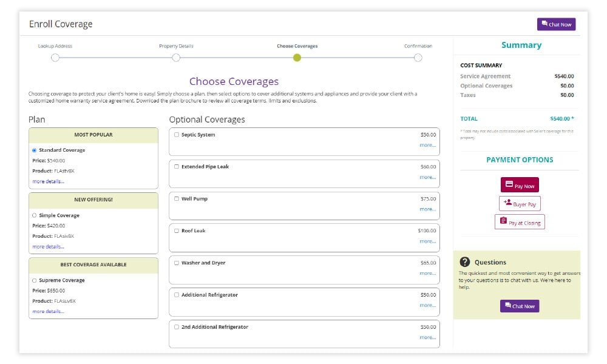This screenshot has height=364, width=607.
Task: Select the Supreme Coverage radio button
Action: pos(34,280)
